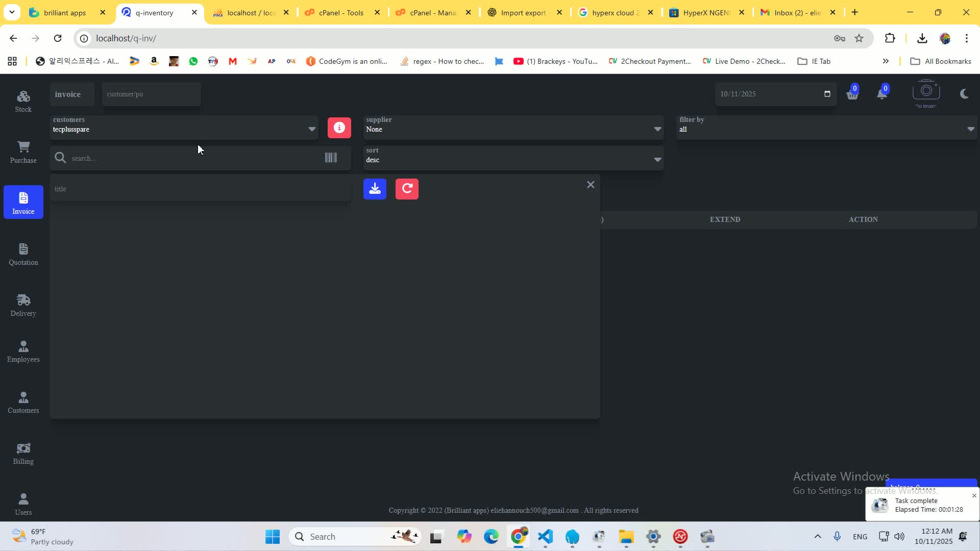
Task: Open the basket icon with badge
Action: pos(852,94)
